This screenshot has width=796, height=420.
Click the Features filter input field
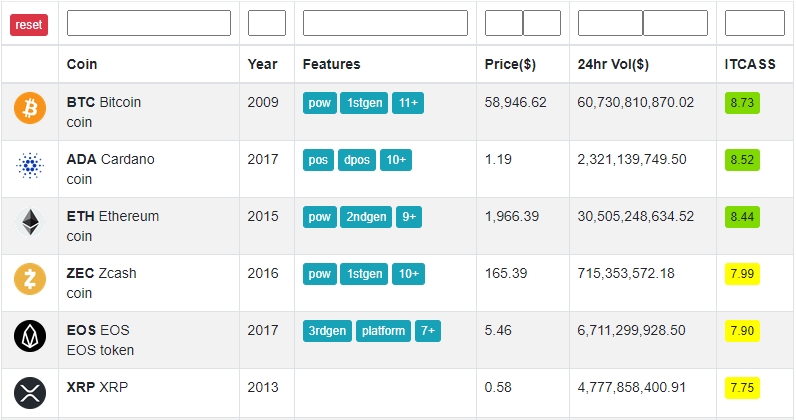pyautogui.click(x=385, y=23)
